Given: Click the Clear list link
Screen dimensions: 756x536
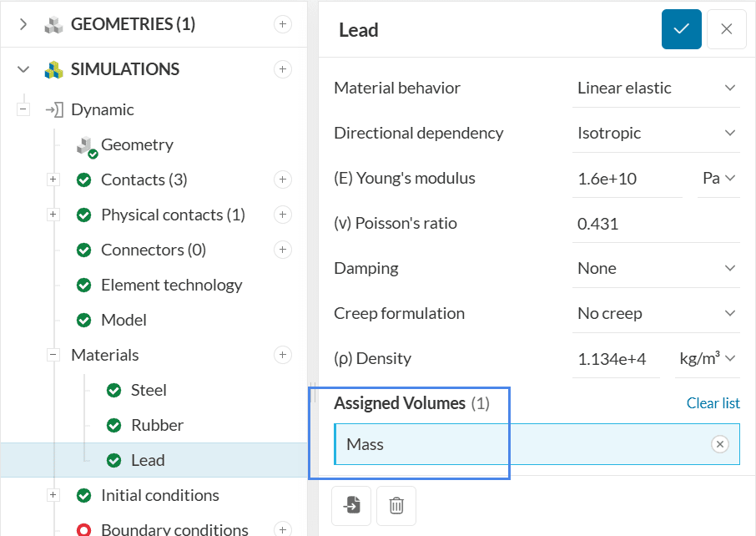Looking at the screenshot, I should click(x=713, y=403).
